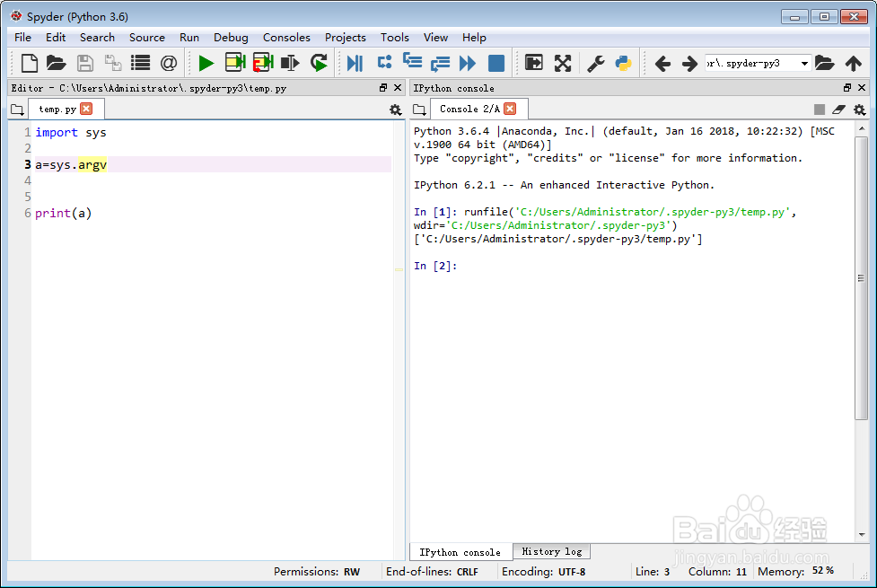Open the Edit menu
This screenshot has height=588, width=877.
point(56,38)
